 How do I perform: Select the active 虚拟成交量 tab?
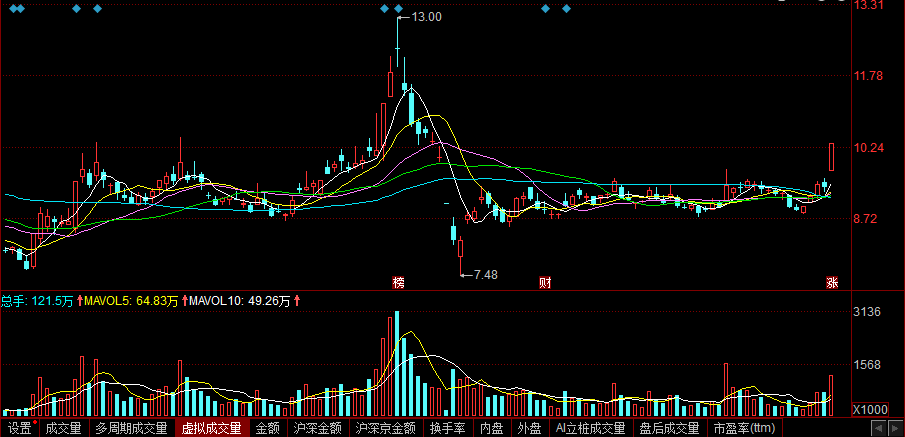(x=212, y=428)
